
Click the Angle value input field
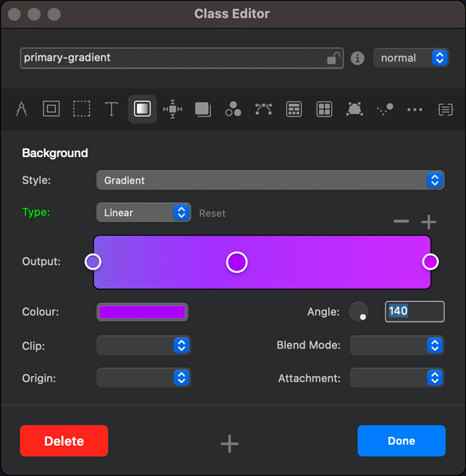(415, 311)
